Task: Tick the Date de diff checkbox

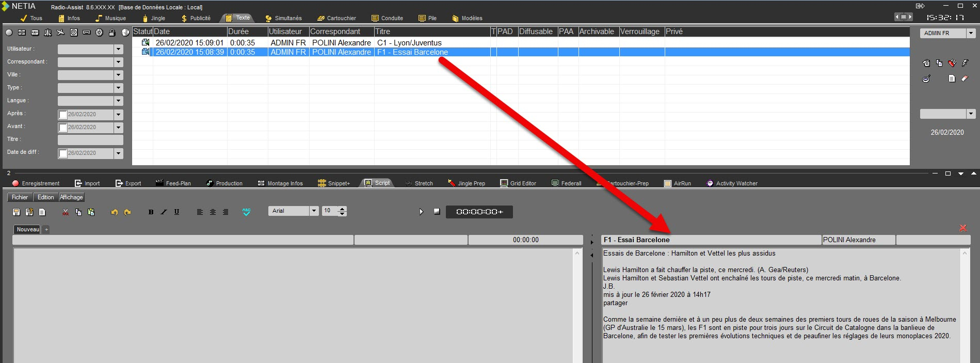Action: pos(63,153)
